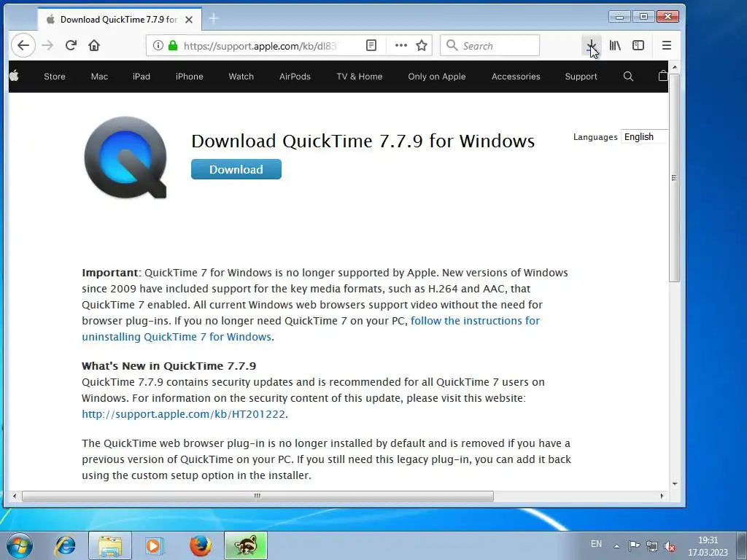Click the scroll down arrow

(675, 484)
